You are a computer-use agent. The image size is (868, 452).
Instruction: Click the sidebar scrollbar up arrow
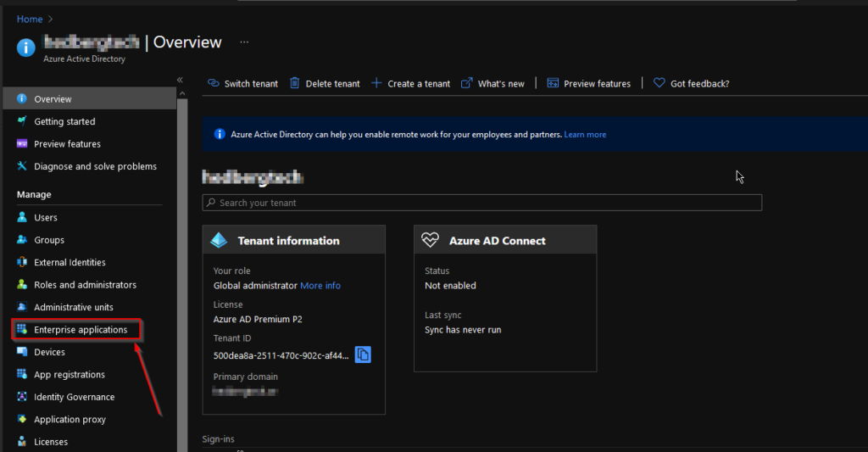182,93
